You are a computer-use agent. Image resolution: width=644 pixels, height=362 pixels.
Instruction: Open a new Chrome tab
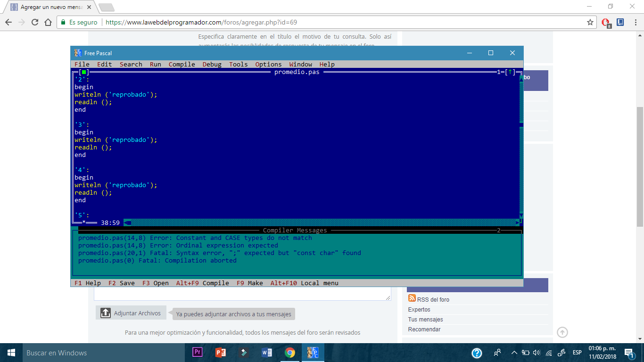tap(107, 8)
